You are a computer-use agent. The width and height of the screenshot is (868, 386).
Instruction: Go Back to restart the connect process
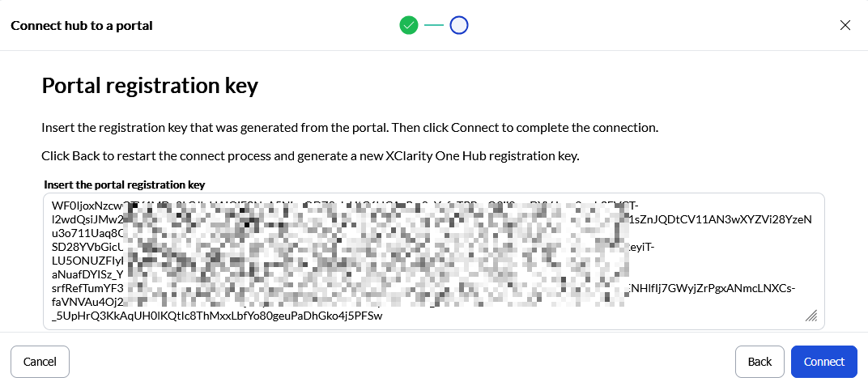759,362
